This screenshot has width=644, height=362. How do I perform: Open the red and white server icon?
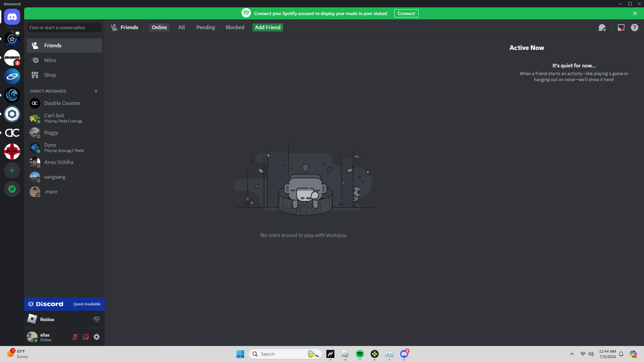pyautogui.click(x=12, y=152)
